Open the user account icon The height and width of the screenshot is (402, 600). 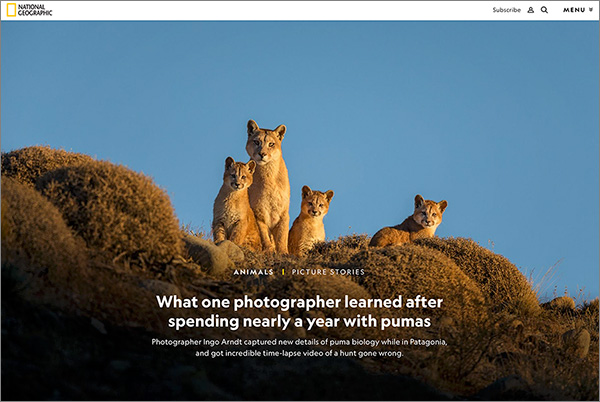pos(530,10)
